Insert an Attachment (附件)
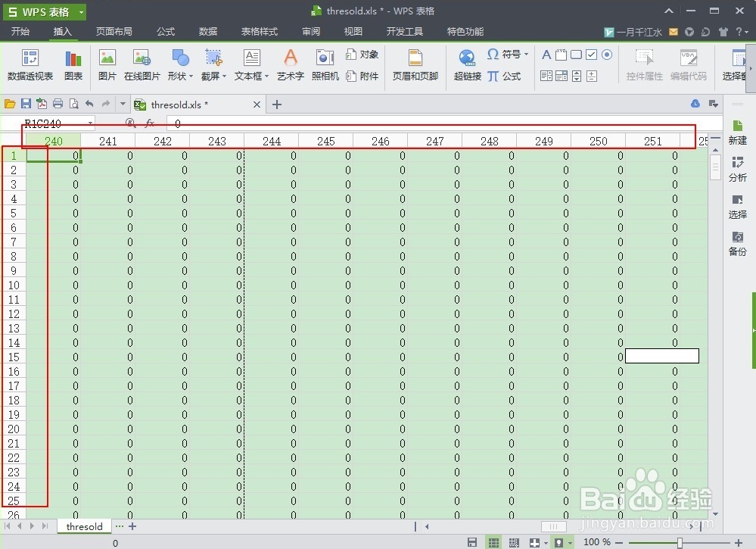756x549 pixels. point(362,76)
